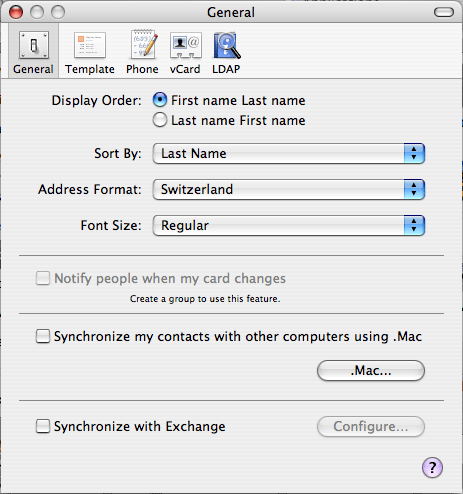
Task: Toggle the toolbar pill button in title bar
Action: [444, 12]
